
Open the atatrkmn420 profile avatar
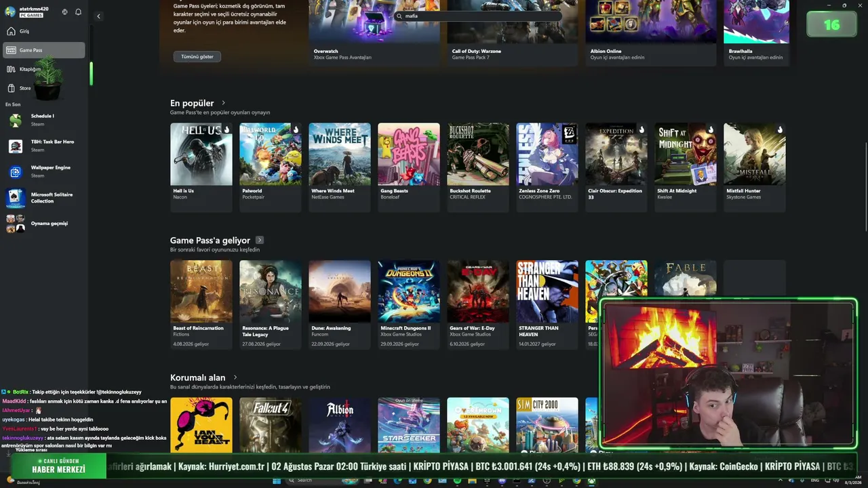point(10,12)
